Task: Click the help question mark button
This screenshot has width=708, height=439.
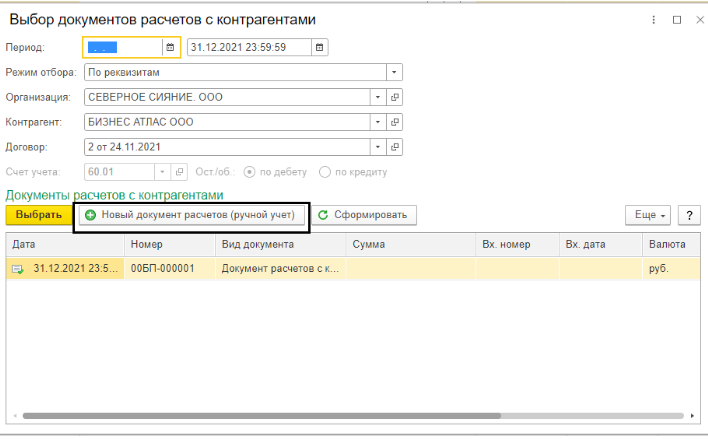Action: [x=688, y=215]
